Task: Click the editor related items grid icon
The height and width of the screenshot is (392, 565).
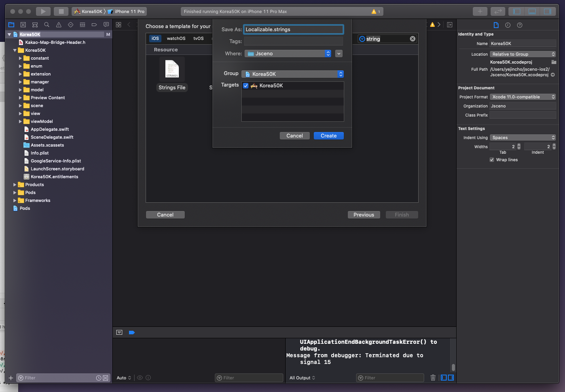Action: click(118, 24)
